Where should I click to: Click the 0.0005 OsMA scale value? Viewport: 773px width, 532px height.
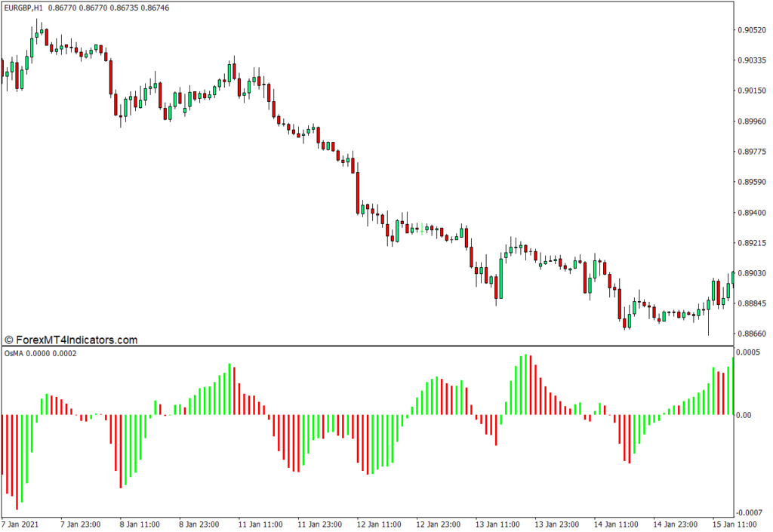(750, 352)
